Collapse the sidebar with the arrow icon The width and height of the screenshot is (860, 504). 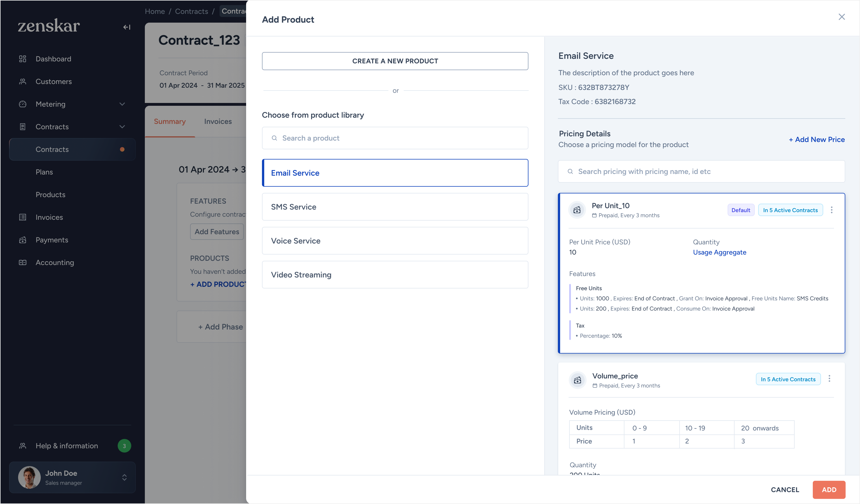[x=127, y=27]
